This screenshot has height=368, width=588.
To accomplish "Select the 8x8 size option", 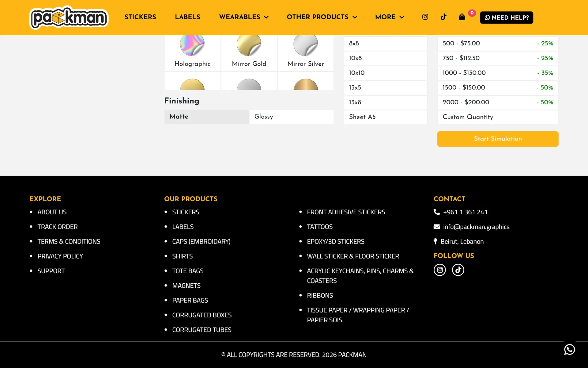I will [x=386, y=44].
